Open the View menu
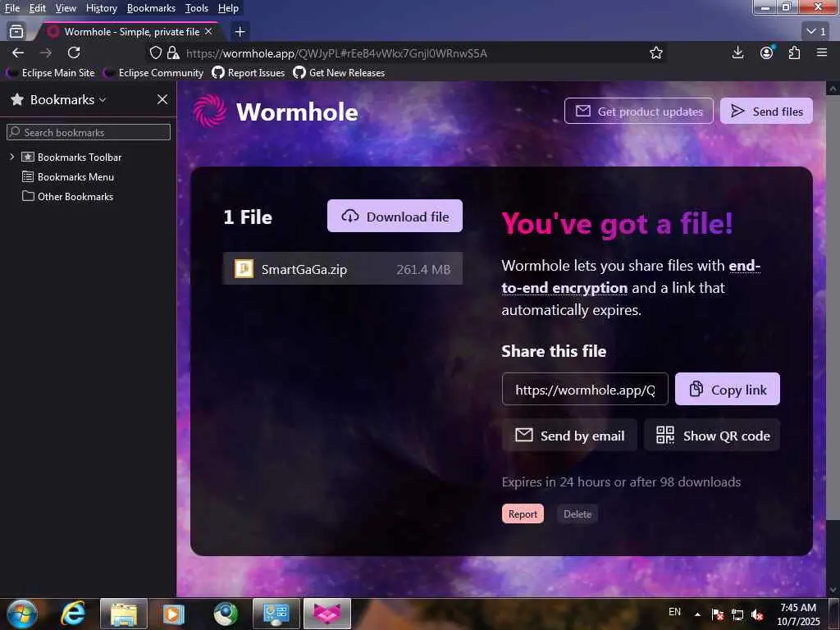 pyautogui.click(x=66, y=8)
